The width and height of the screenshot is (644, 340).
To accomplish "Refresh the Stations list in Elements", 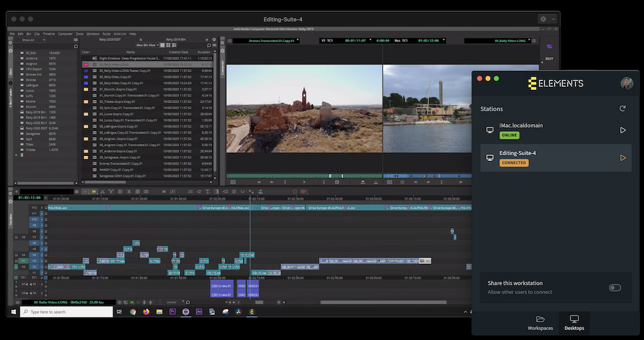I will tap(623, 108).
